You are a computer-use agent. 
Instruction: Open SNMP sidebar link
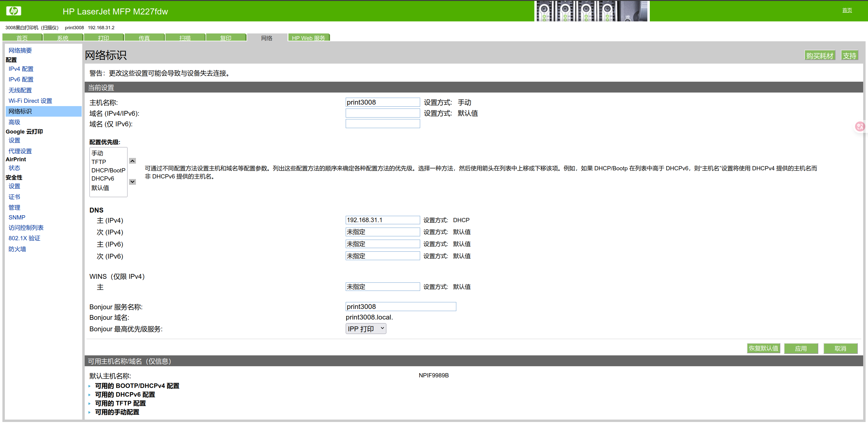(17, 217)
